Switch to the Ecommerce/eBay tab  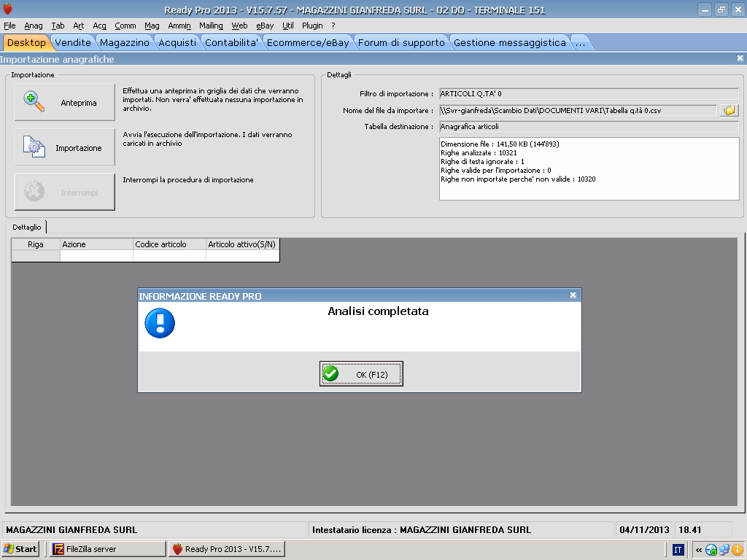point(308,42)
